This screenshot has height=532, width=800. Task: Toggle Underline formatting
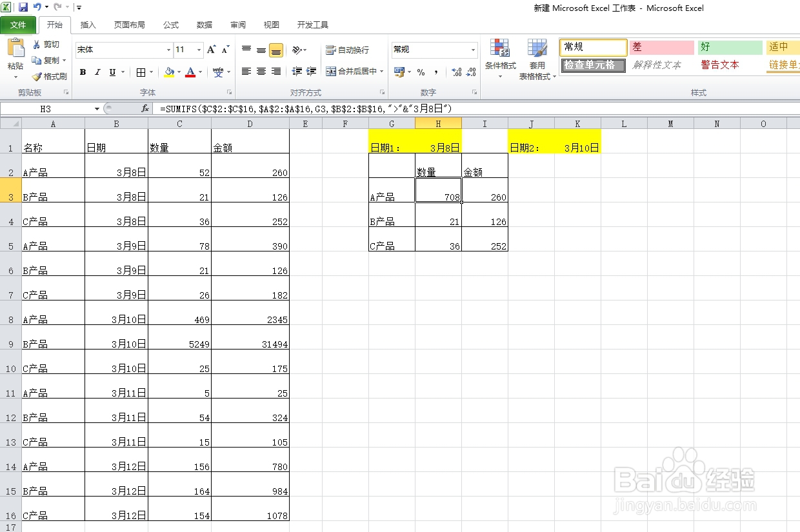[x=113, y=72]
